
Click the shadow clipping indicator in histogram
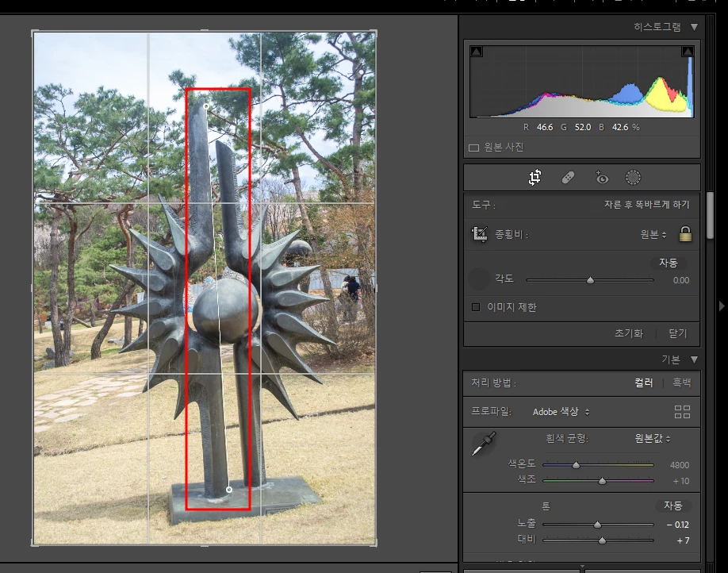tap(477, 52)
